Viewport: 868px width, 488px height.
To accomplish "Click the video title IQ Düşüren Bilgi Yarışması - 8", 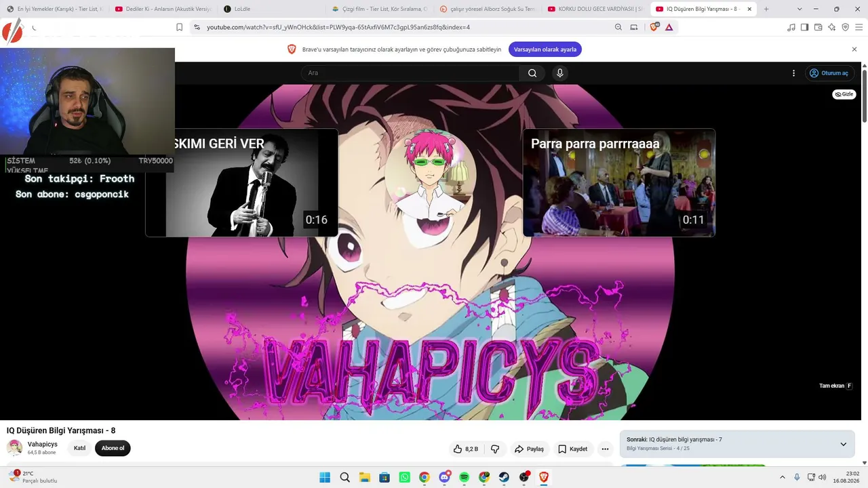I will click(61, 430).
